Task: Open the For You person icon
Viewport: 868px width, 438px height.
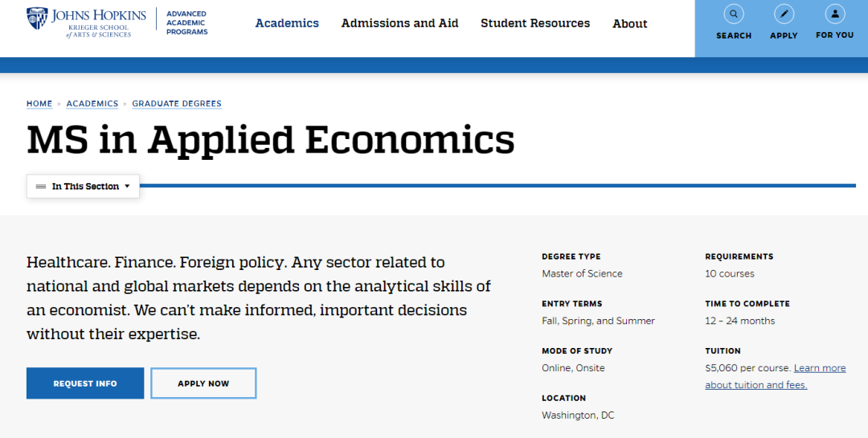Action: [x=835, y=14]
